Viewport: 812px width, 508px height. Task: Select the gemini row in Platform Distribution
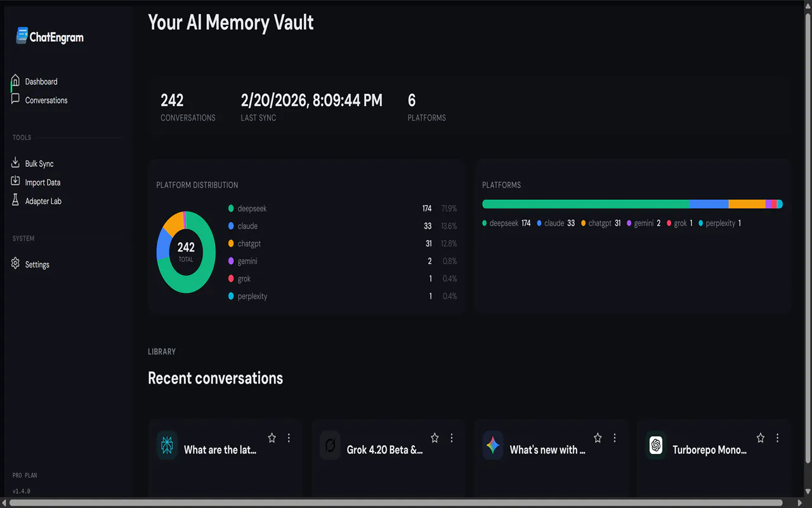tap(343, 261)
